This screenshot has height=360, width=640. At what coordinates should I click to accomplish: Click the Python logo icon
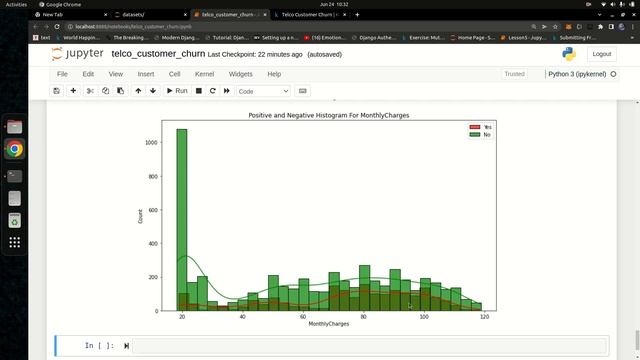[x=569, y=54]
